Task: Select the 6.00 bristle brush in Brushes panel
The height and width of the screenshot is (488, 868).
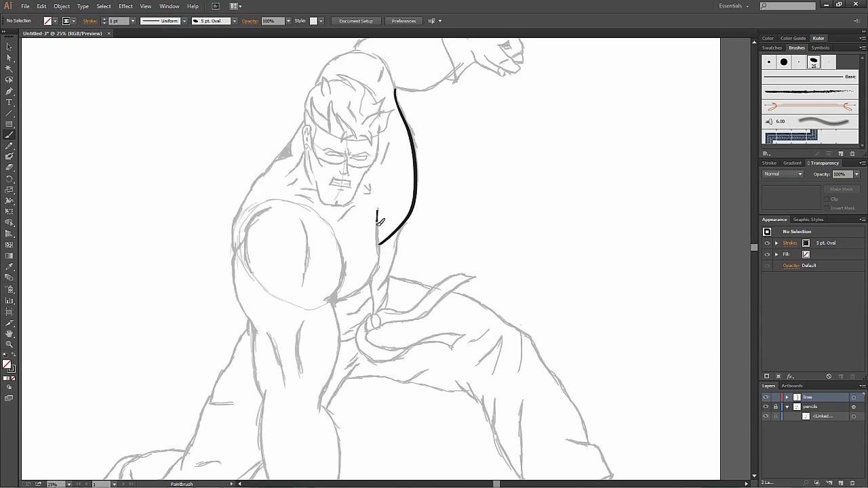Action: point(810,121)
